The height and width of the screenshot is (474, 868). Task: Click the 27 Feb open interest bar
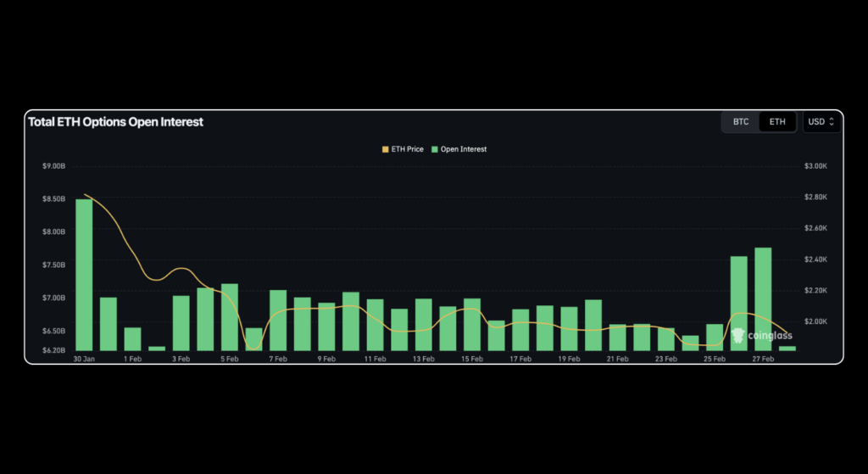click(763, 299)
